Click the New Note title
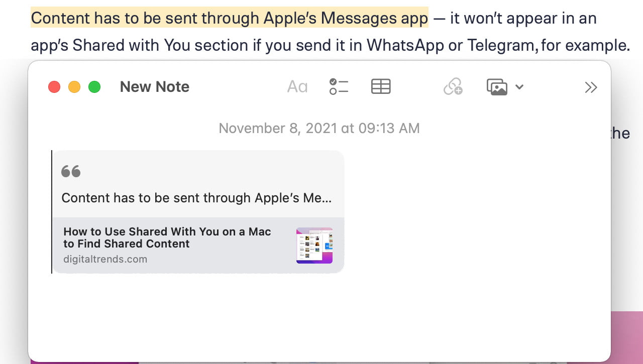Screen dimensions: 643x364 (155, 87)
